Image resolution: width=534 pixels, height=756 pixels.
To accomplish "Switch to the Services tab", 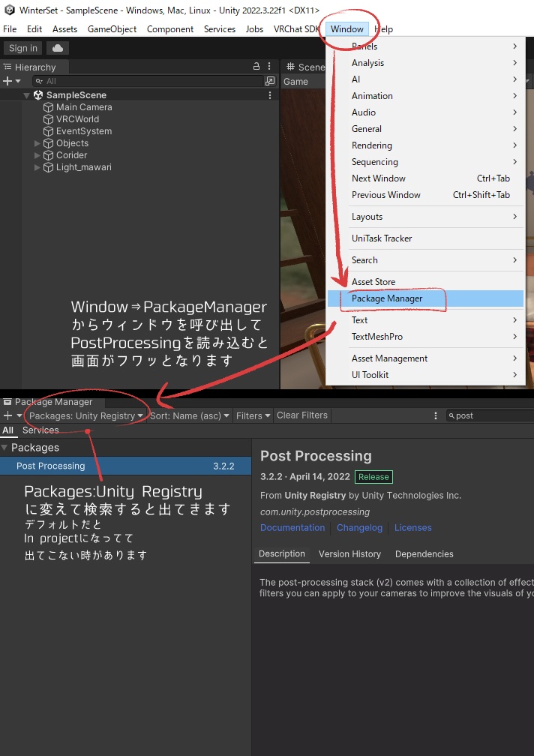I will point(40,430).
